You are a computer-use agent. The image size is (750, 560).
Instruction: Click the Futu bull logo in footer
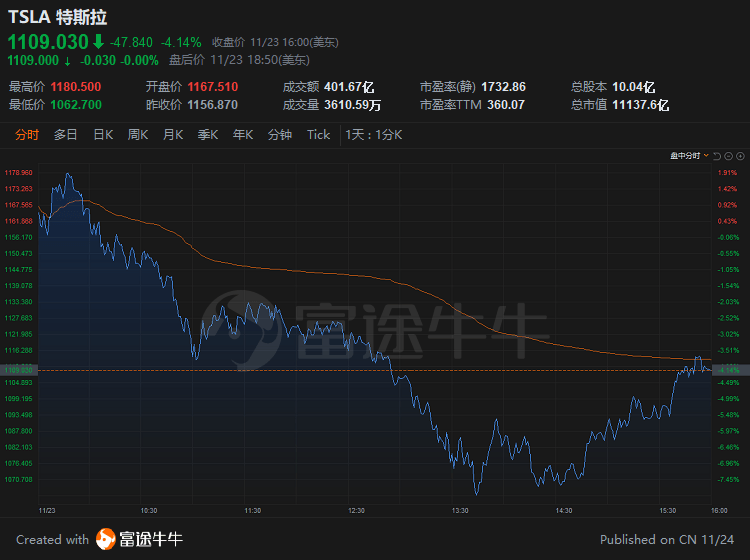pyautogui.click(x=105, y=539)
